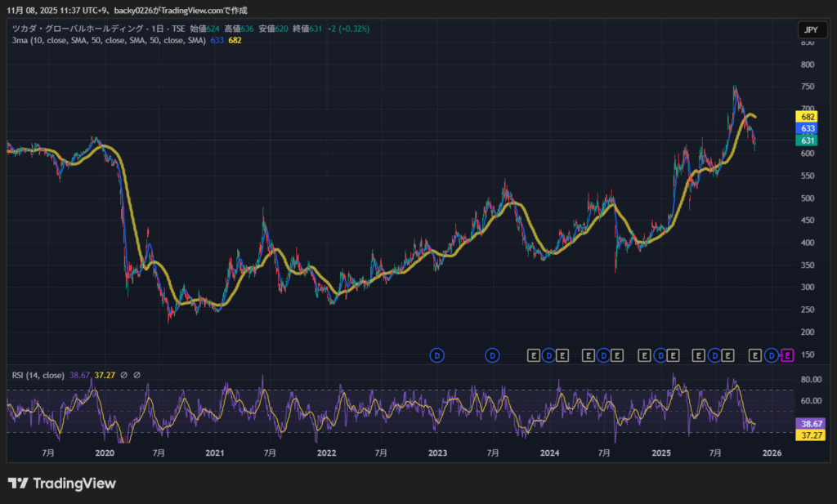The image size is (837, 504).
Task: Click the second null-value icon in RSI legend
Action: (x=137, y=376)
